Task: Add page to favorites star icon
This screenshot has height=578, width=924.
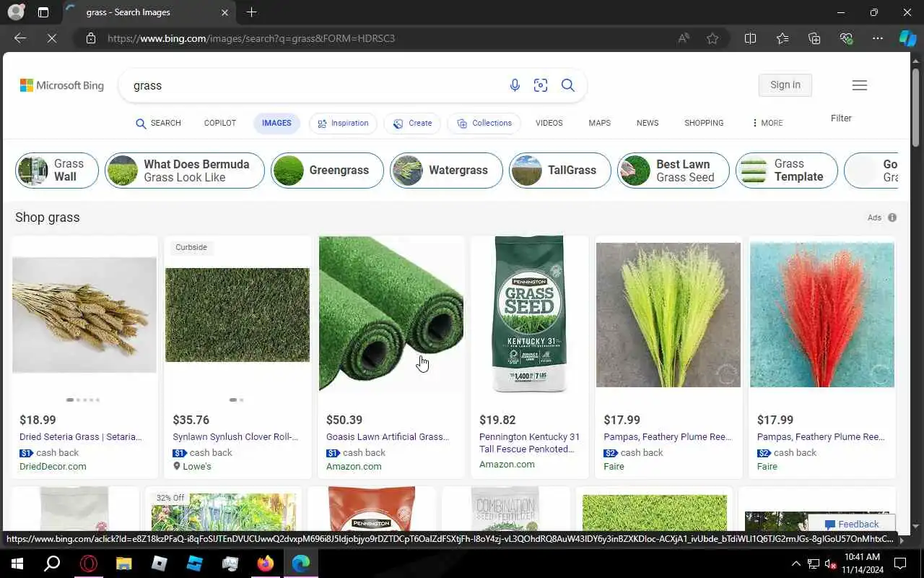Action: coord(712,38)
